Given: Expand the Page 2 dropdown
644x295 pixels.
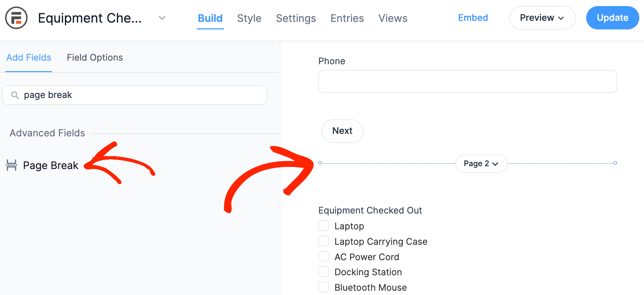Looking at the screenshot, I should click(x=481, y=164).
